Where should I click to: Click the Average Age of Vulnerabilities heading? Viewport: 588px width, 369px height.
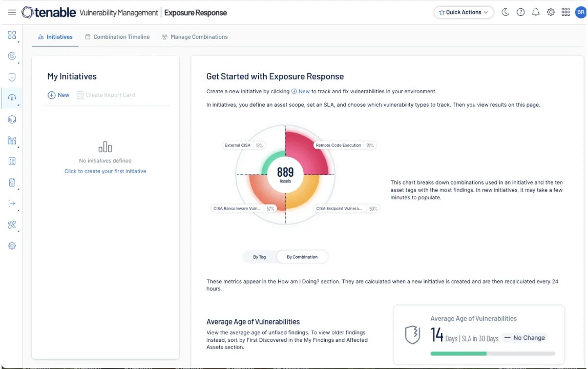(253, 322)
